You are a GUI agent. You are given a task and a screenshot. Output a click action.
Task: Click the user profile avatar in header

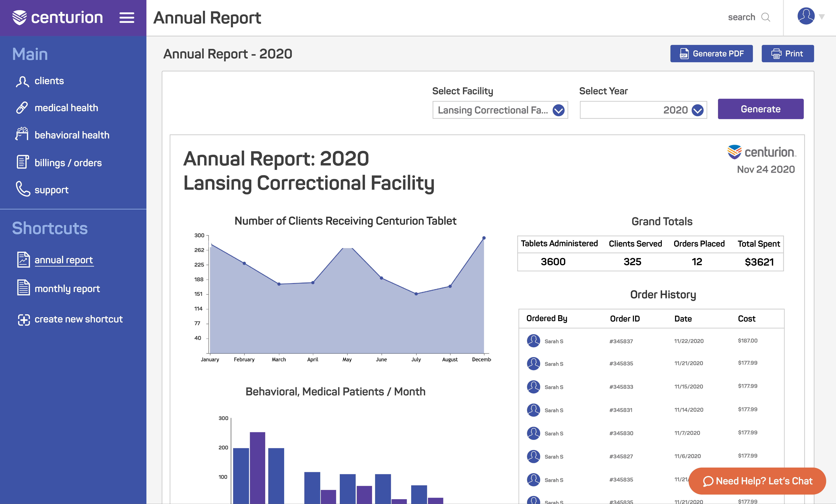[806, 16]
